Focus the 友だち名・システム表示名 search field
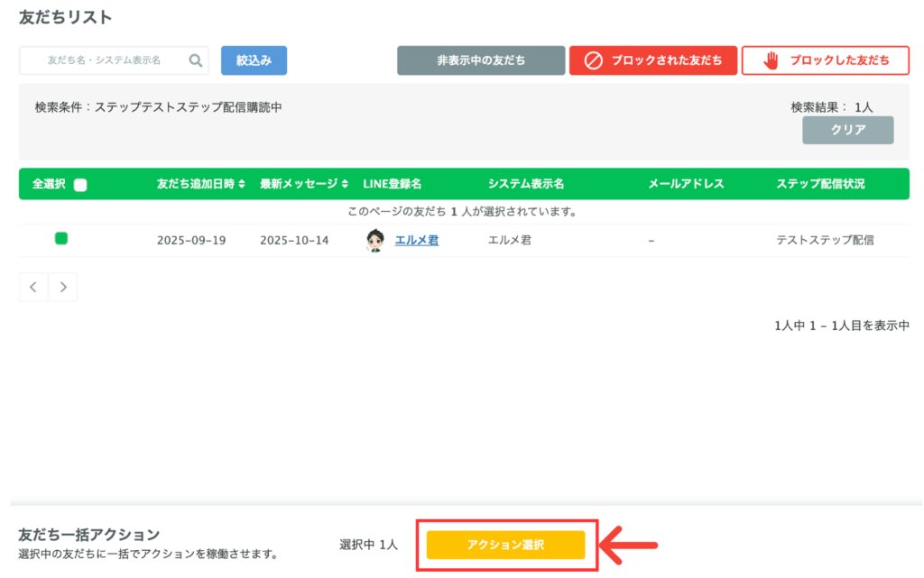This screenshot has width=924, height=578. pyautogui.click(x=104, y=60)
